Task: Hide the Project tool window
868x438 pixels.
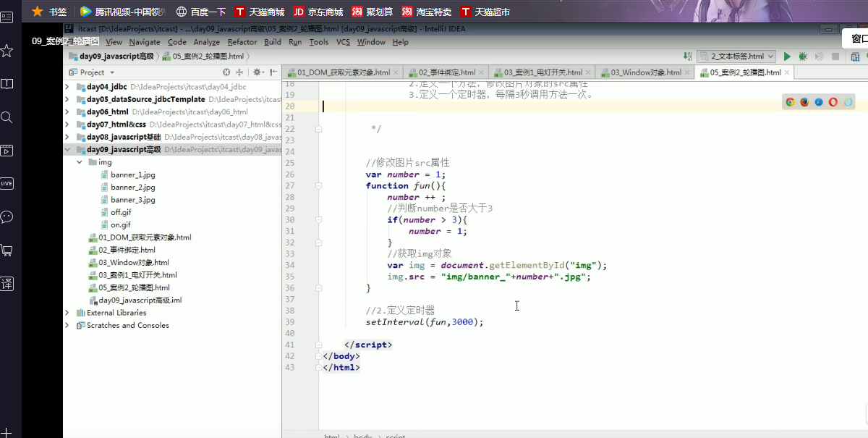Action: [273, 72]
